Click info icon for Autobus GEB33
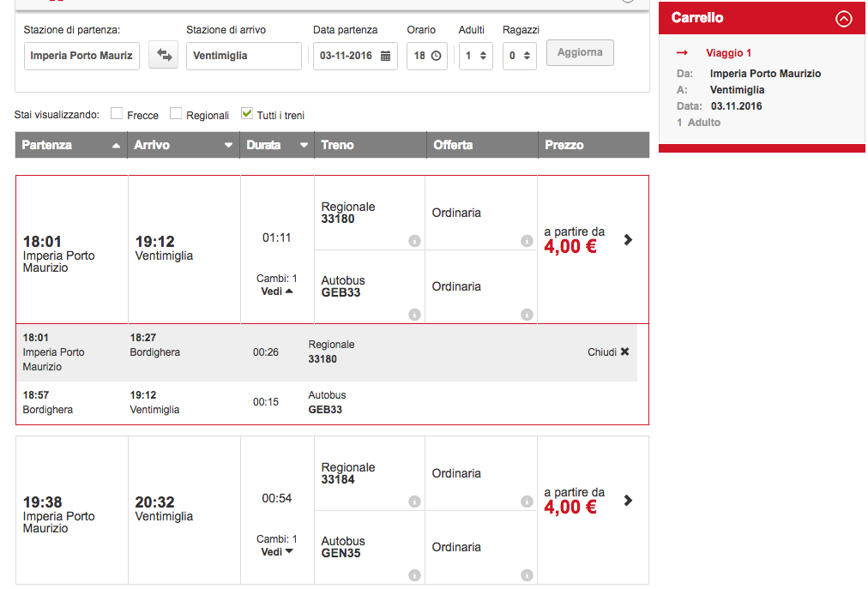Viewport: 868px width, 589px height. pyautogui.click(x=414, y=316)
